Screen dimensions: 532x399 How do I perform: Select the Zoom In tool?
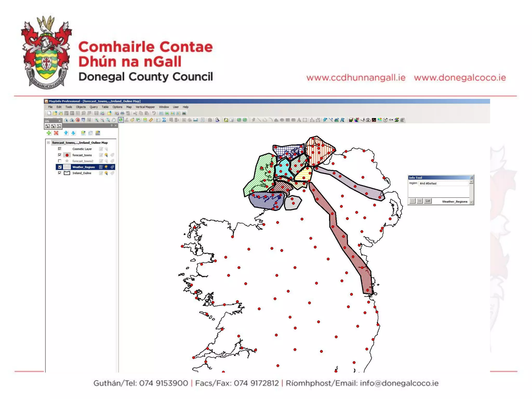click(97, 120)
